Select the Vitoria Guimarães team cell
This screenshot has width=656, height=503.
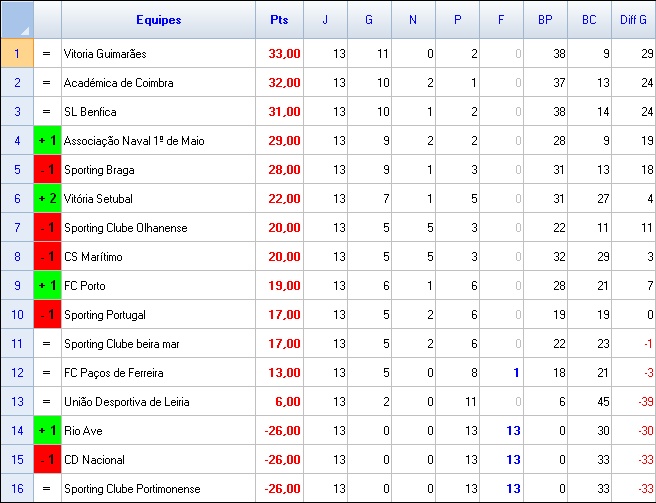159,53
